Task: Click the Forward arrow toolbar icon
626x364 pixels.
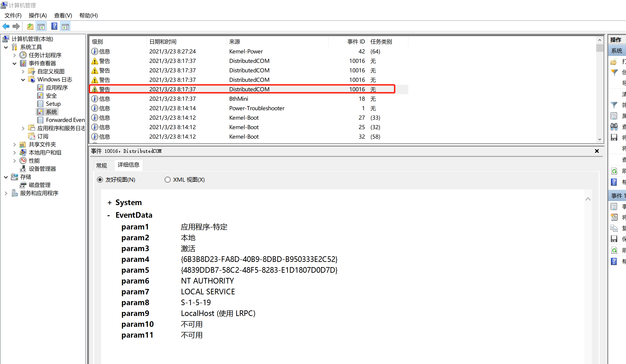Action: (16, 26)
